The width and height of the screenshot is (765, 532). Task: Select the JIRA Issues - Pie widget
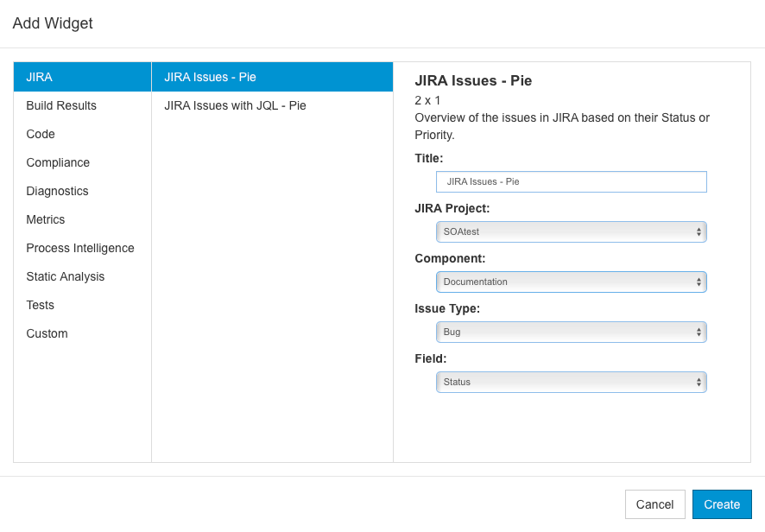(272, 77)
